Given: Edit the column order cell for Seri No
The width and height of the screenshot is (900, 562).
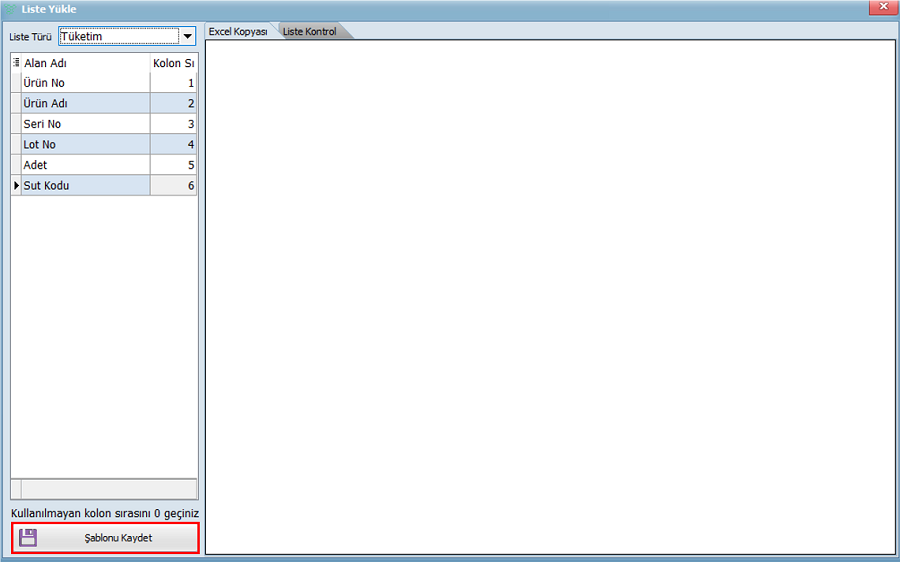Looking at the screenshot, I should [173, 124].
